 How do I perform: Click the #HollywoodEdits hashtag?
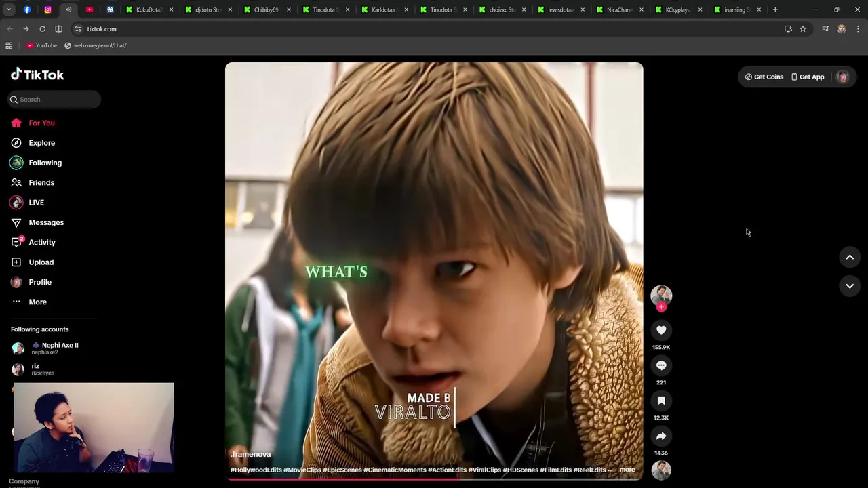pos(256,470)
